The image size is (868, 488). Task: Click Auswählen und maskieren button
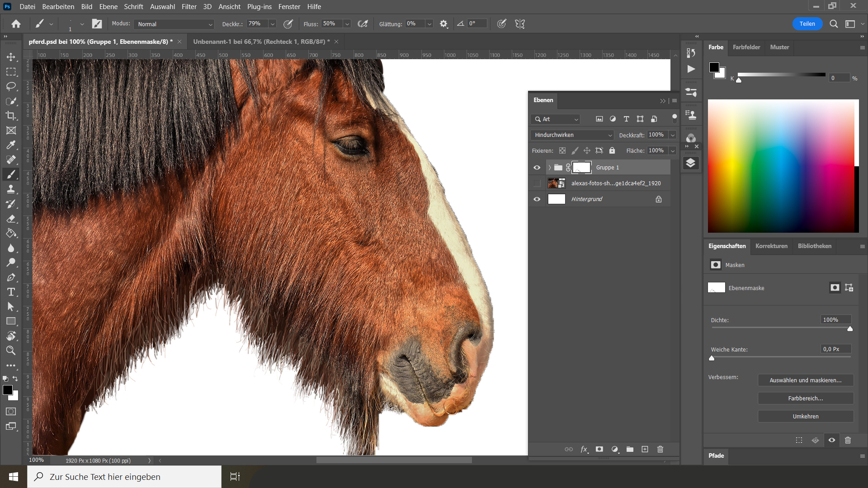coord(805,380)
